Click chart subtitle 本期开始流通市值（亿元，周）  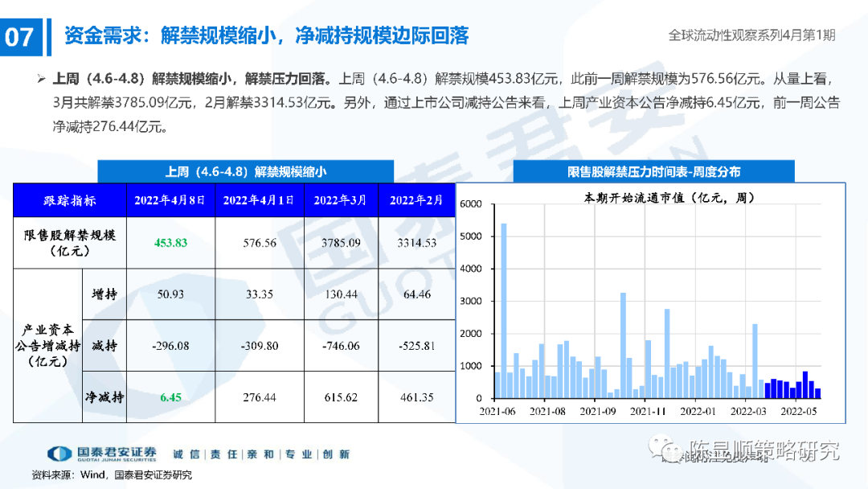(669, 198)
